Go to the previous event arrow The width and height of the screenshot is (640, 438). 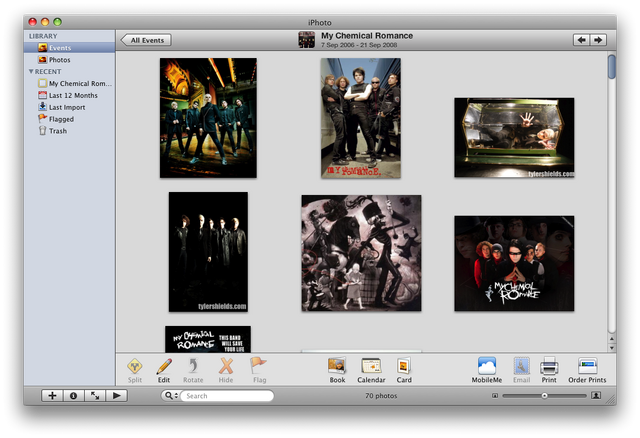(582, 40)
